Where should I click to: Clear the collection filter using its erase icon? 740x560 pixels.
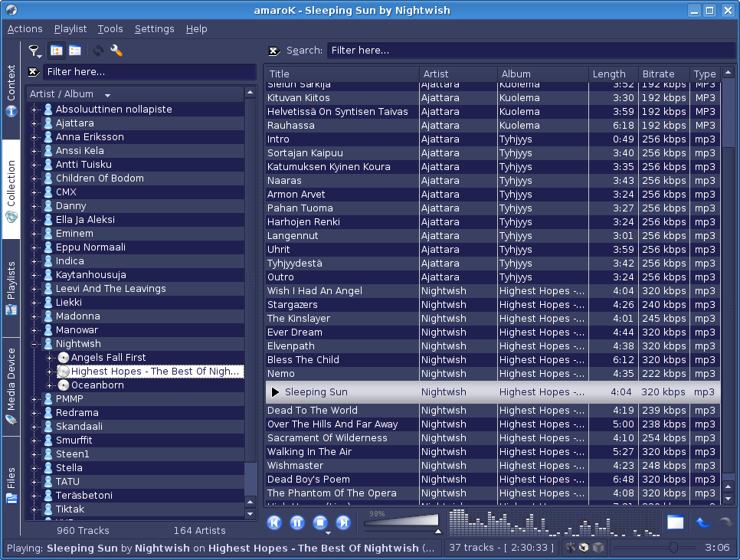point(34,72)
